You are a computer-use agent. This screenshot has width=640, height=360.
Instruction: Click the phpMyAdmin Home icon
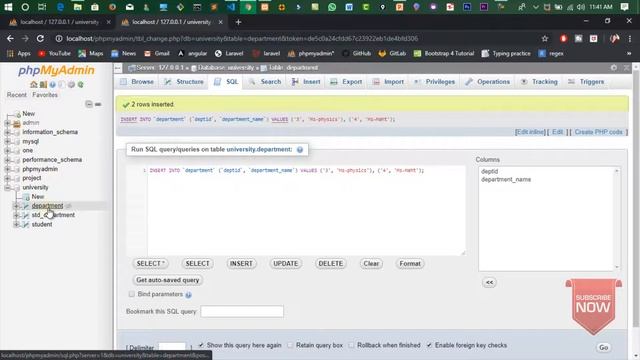coord(33,84)
